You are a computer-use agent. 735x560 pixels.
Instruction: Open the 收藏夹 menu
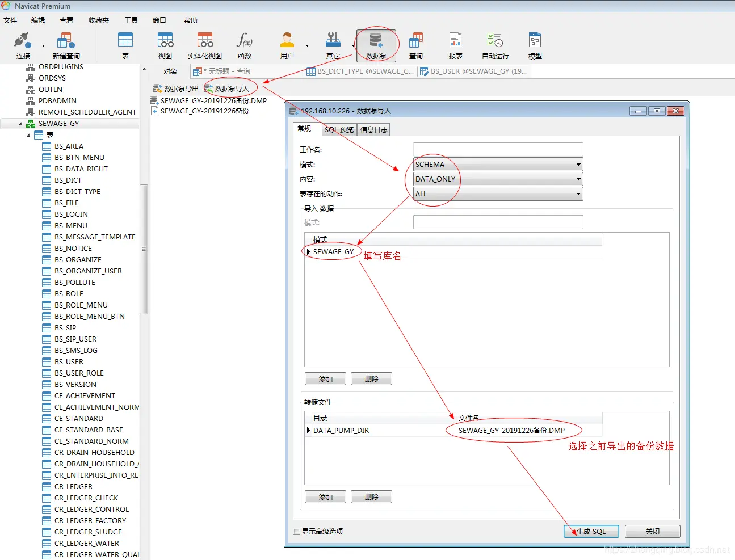[99, 20]
